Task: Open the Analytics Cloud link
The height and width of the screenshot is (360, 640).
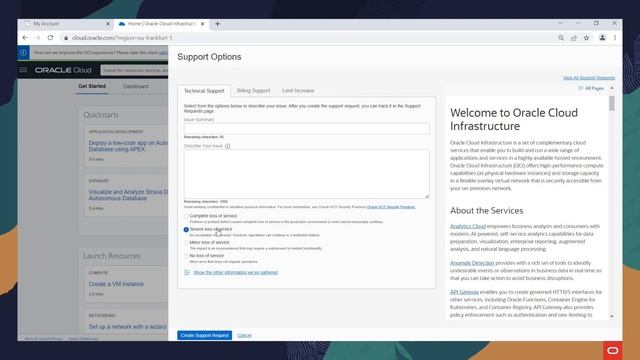Action: pos(468,226)
